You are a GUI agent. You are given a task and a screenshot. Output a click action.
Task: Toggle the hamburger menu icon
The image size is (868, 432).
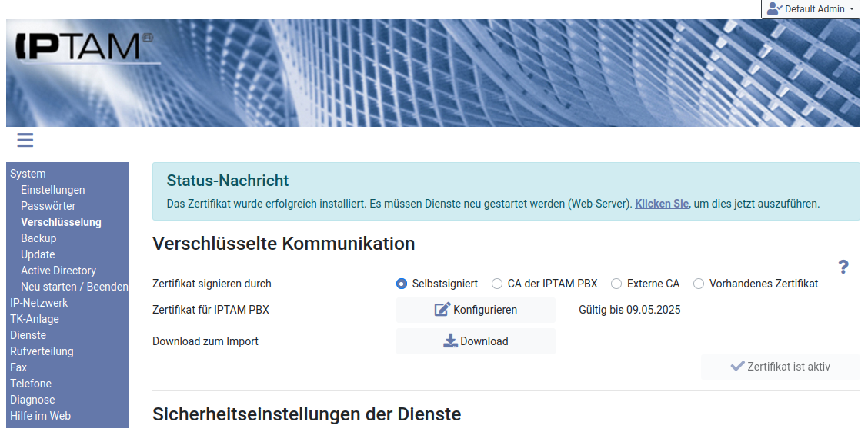pos(25,140)
